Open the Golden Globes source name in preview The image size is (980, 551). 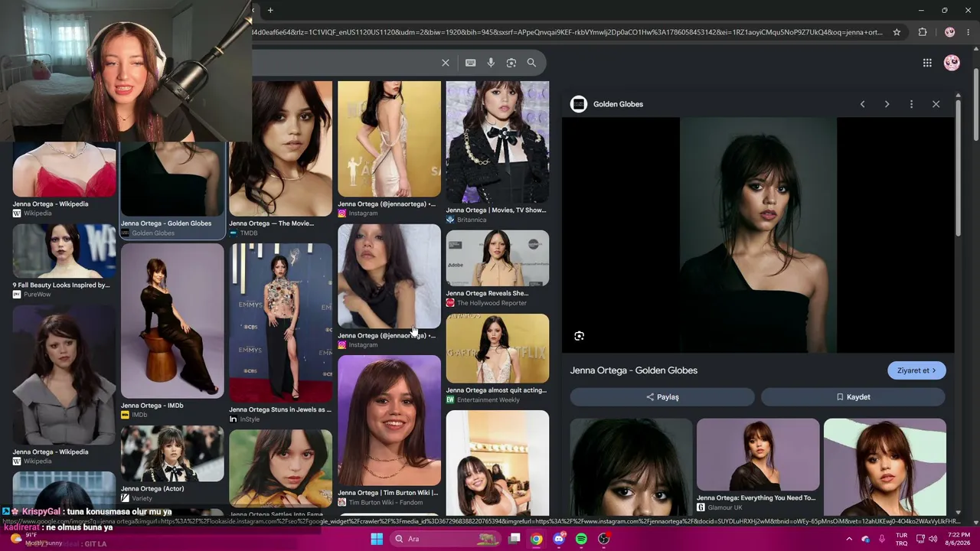[x=618, y=104]
